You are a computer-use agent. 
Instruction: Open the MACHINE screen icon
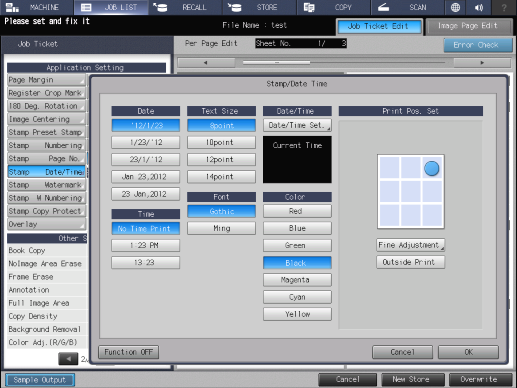point(13,7)
